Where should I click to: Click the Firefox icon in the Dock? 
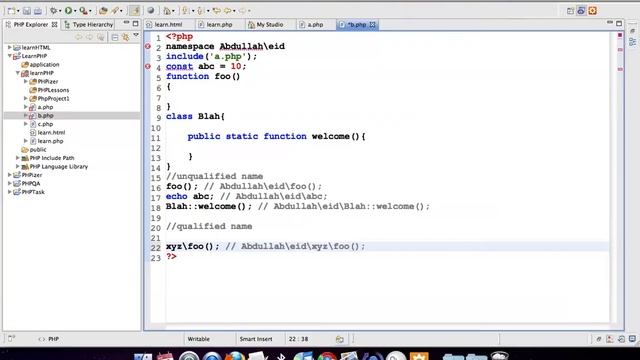click(x=236, y=356)
